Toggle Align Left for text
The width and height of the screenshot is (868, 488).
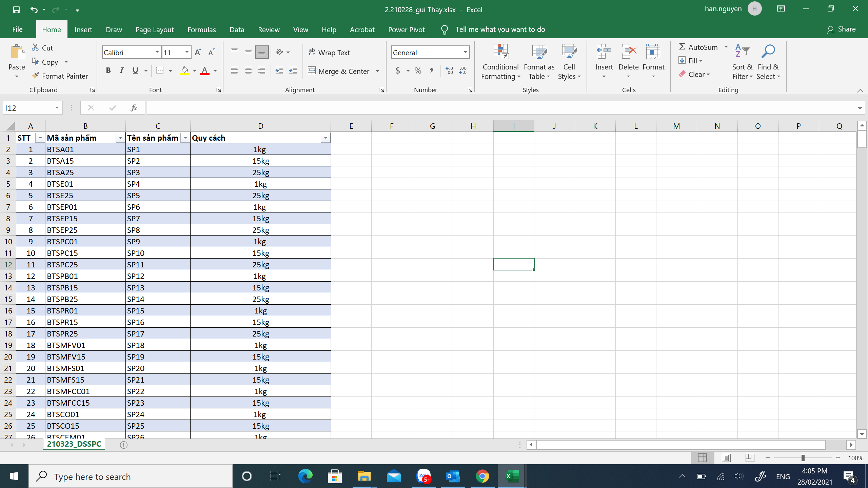[x=234, y=70]
